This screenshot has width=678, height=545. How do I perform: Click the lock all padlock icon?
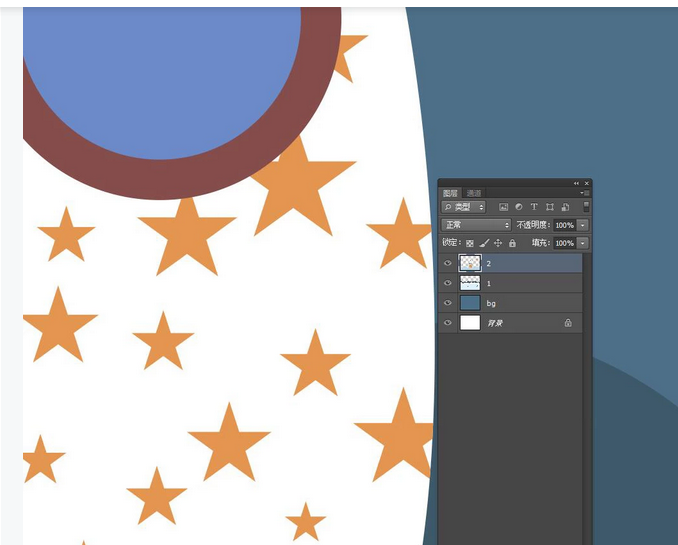coord(512,243)
